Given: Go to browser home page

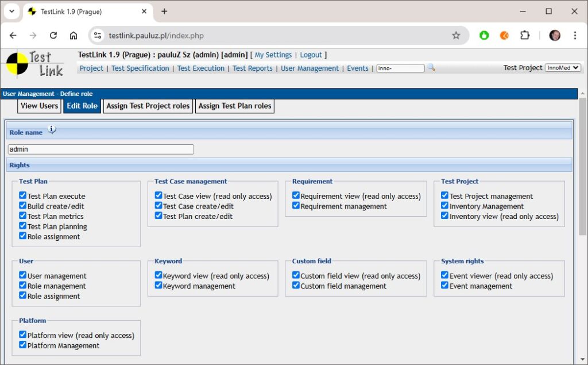Looking at the screenshot, I should click(73, 36).
